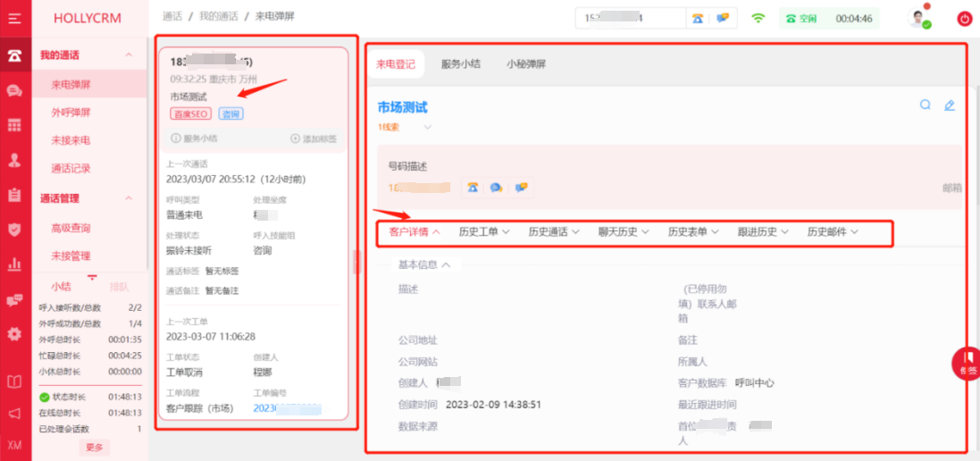Open the telephone module in the left rail
Image resolution: width=980 pixels, height=461 pixels.
(15, 55)
